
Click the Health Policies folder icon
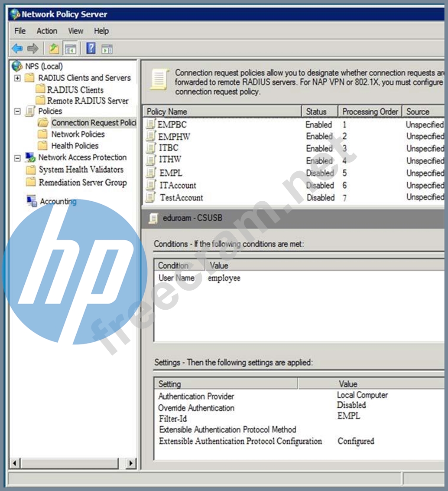[42, 146]
